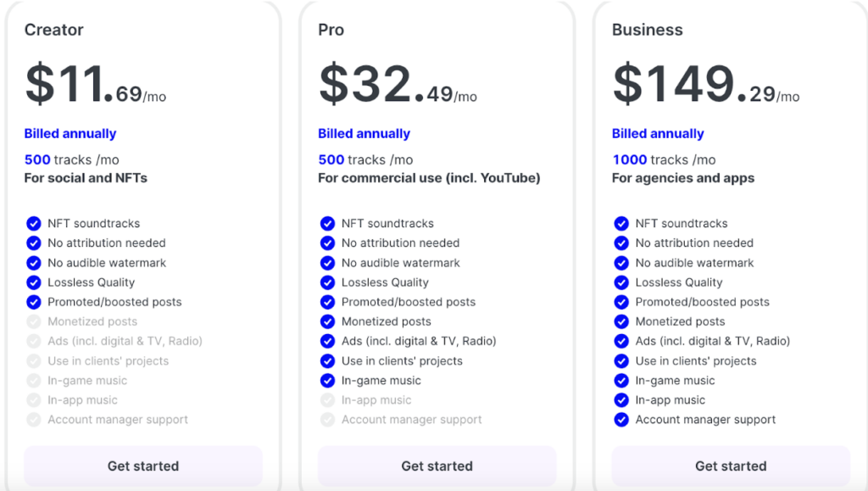This screenshot has height=491, width=868.
Task: Click Business plan In-app music checkmark icon
Action: (621, 400)
